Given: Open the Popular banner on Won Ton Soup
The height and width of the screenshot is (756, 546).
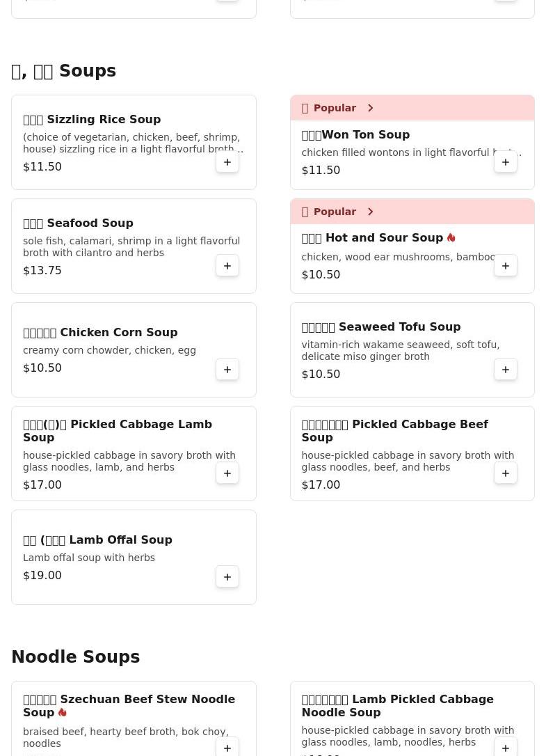Looking at the screenshot, I should point(412,108).
